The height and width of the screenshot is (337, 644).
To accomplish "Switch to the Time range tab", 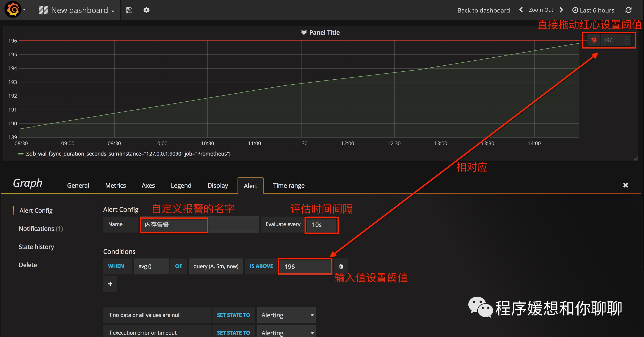I will click(x=289, y=185).
